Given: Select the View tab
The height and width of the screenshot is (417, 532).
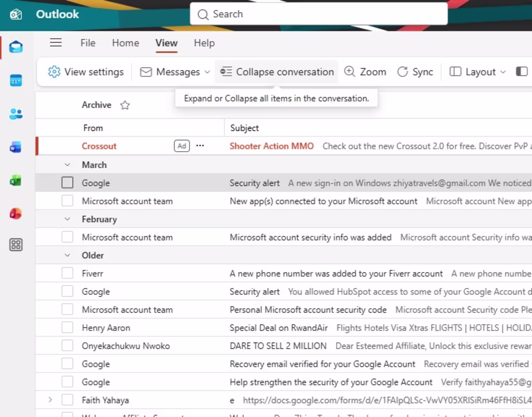Looking at the screenshot, I should coord(166,43).
